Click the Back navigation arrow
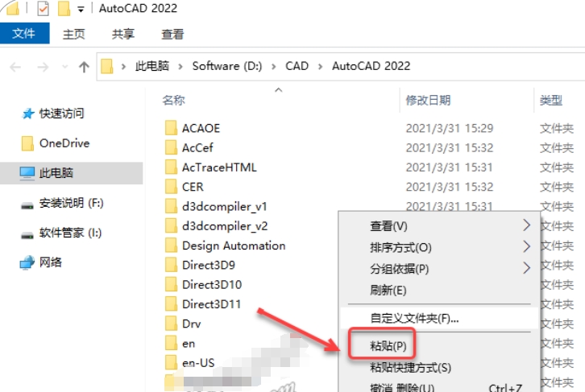 15,67
